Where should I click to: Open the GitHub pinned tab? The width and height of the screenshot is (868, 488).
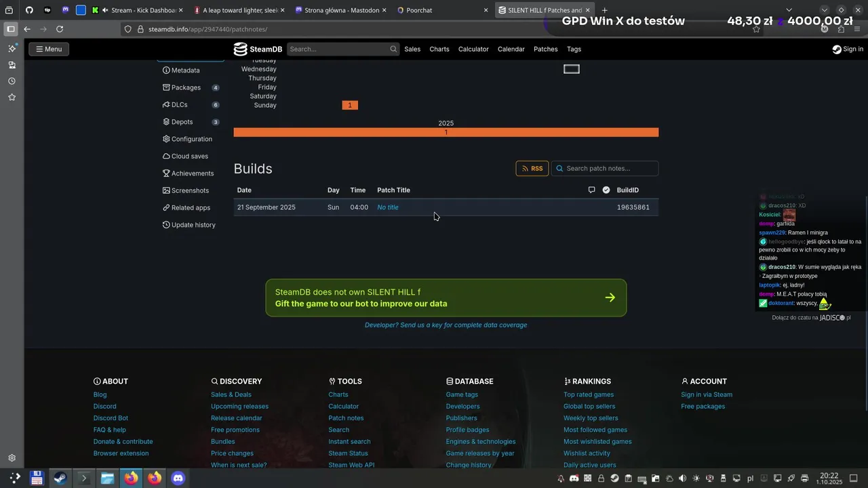coord(29,10)
